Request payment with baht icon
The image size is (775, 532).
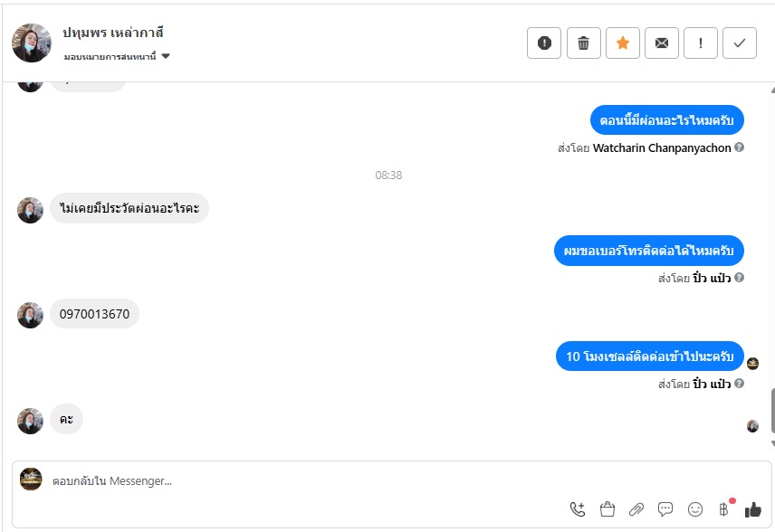pyautogui.click(x=724, y=508)
